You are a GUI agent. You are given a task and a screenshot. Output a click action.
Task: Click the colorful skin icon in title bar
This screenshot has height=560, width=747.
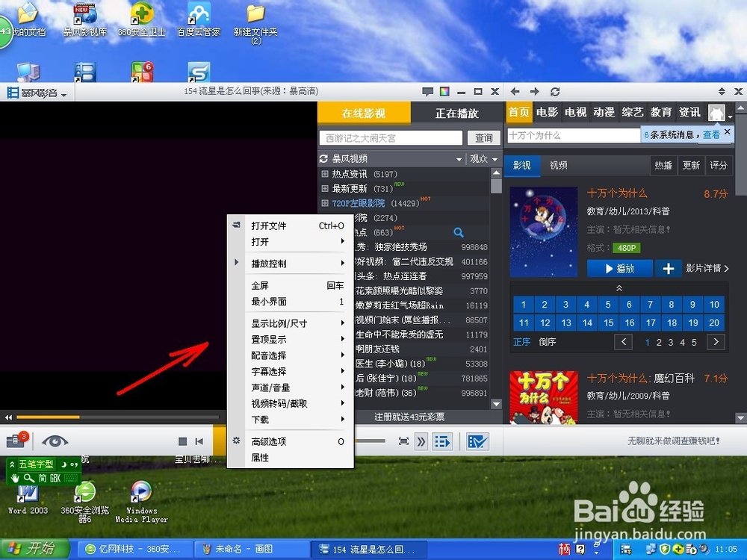pos(444,91)
